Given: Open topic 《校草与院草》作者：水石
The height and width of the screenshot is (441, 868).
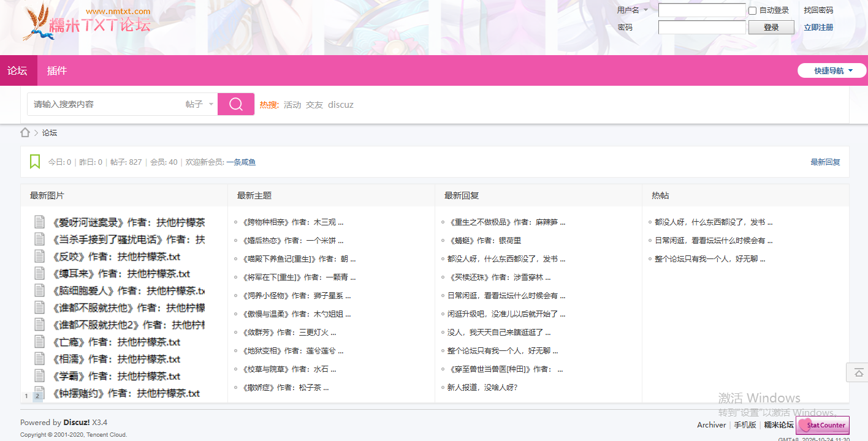Looking at the screenshot, I should [x=289, y=369].
